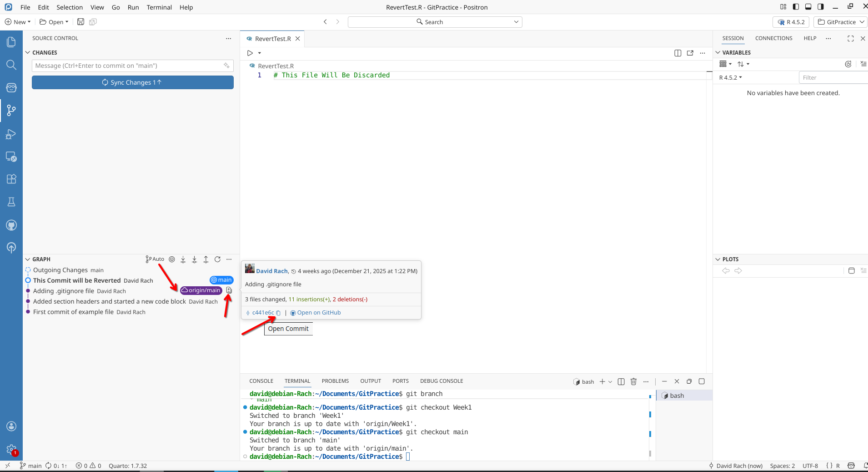Viewport: 868px width, 472px height.
Task: Click the Sync Changes button
Action: pos(132,82)
